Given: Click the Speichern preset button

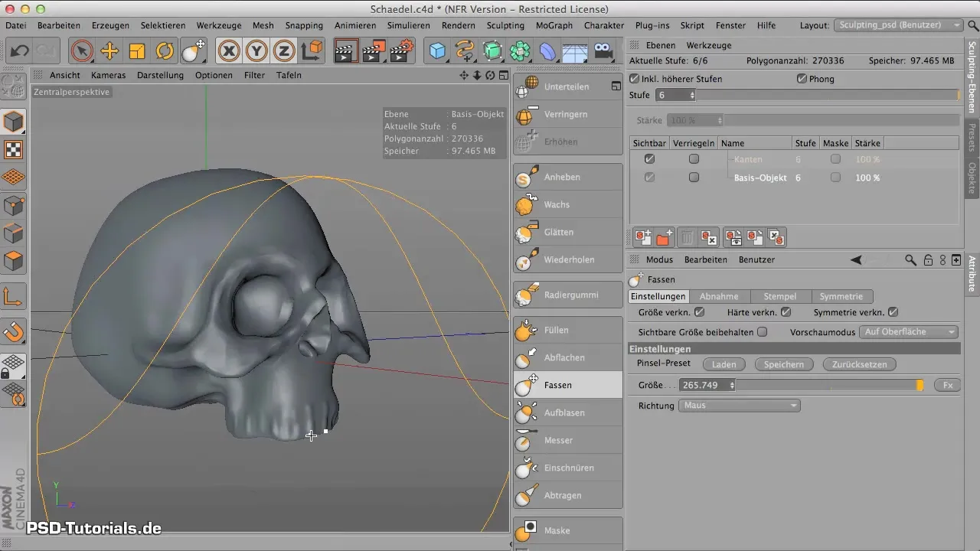Looking at the screenshot, I should click(783, 365).
